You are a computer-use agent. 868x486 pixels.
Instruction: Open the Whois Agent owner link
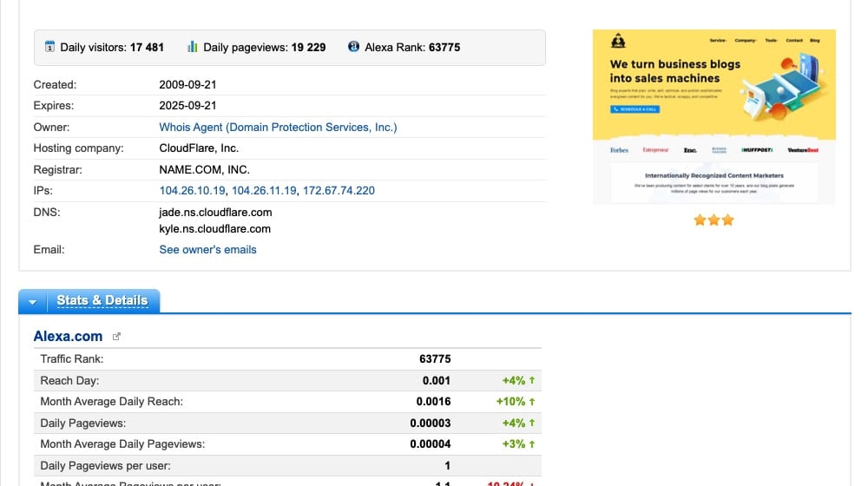coord(278,127)
